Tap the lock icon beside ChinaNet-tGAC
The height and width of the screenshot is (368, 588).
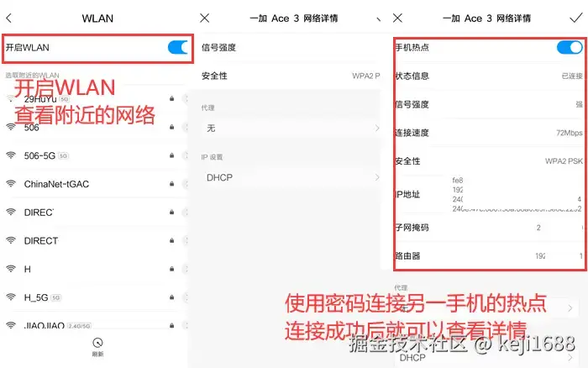coord(171,184)
